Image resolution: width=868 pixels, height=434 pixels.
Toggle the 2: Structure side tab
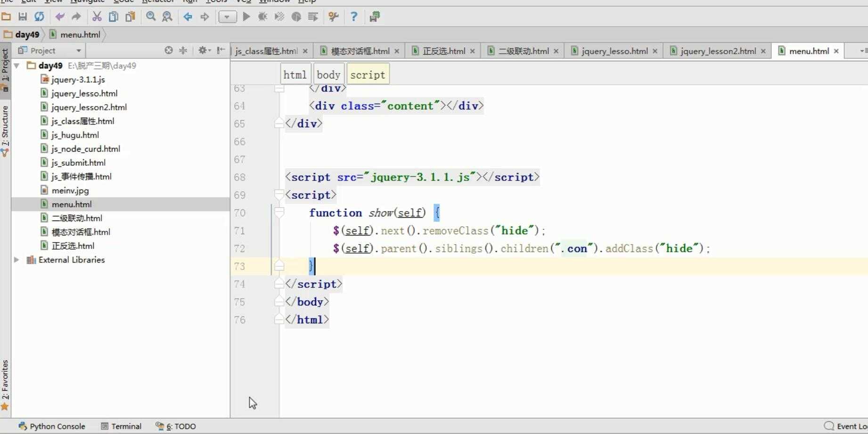5,131
